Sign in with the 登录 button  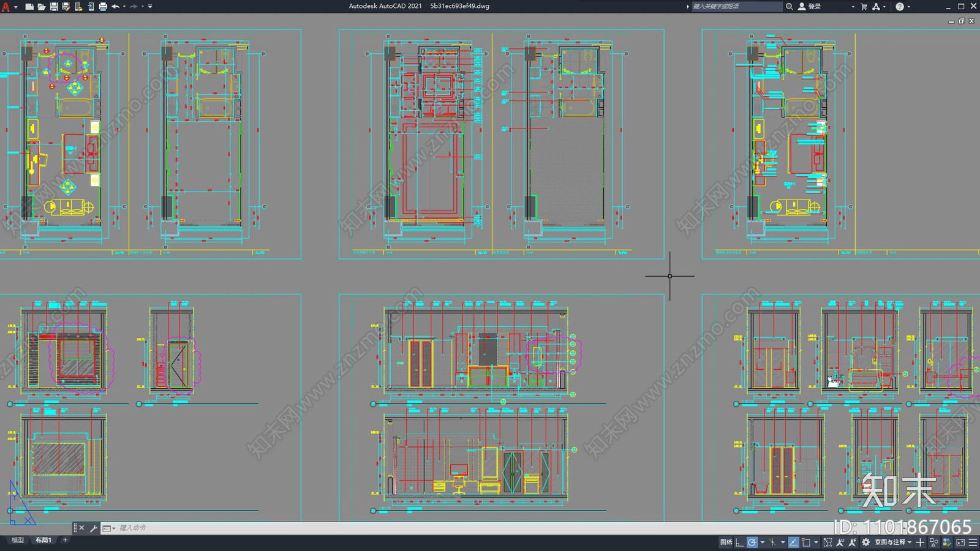810,6
